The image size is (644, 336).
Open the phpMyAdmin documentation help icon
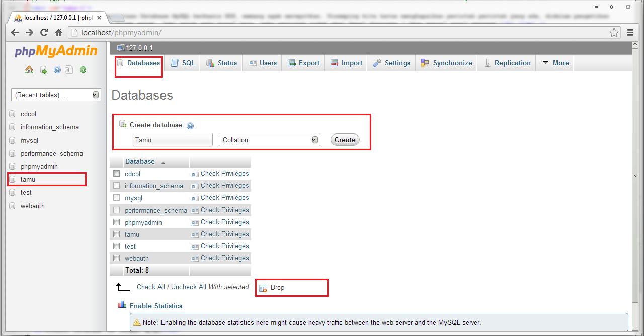(x=57, y=70)
